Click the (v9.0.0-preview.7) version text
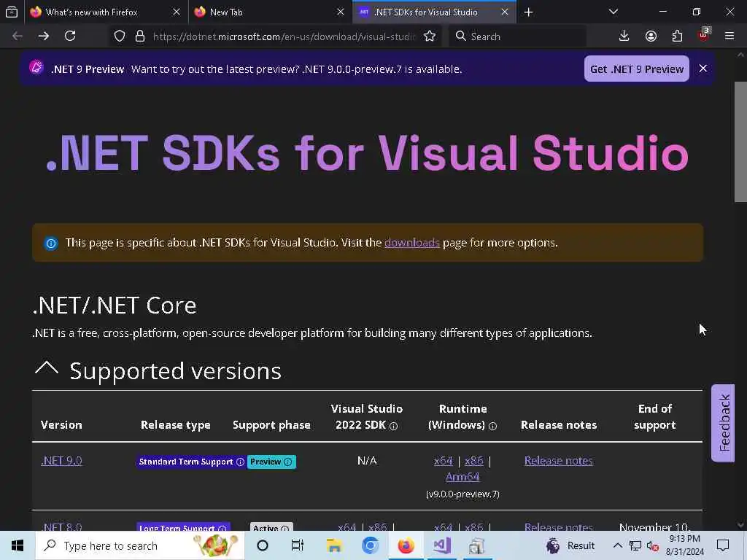Viewport: 747px width, 560px height. click(x=462, y=494)
